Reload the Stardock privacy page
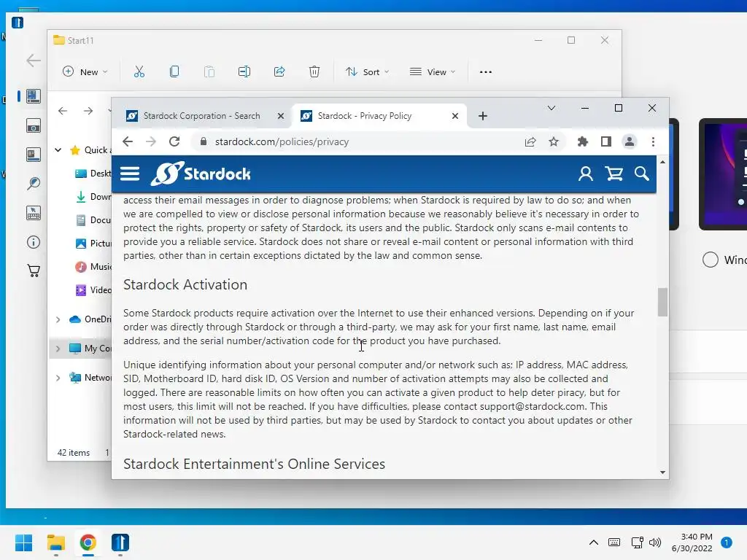Viewport: 747px width, 560px height. pos(174,141)
